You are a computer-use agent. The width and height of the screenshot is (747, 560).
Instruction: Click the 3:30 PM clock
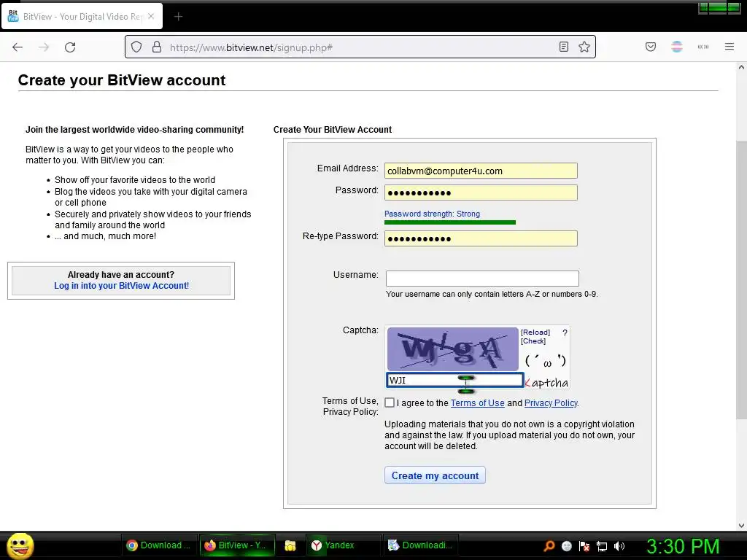[683, 546]
